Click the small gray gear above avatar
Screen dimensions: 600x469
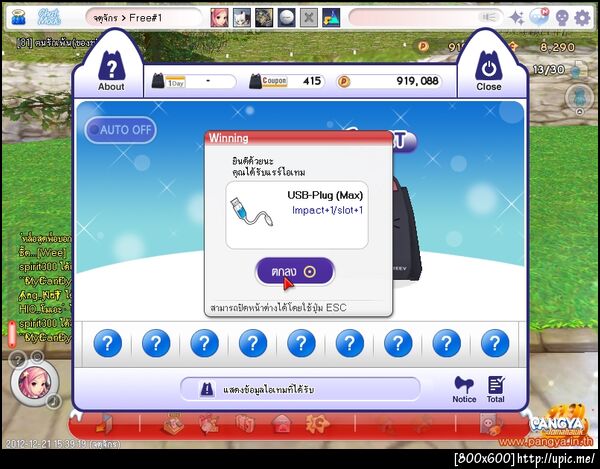(37, 357)
